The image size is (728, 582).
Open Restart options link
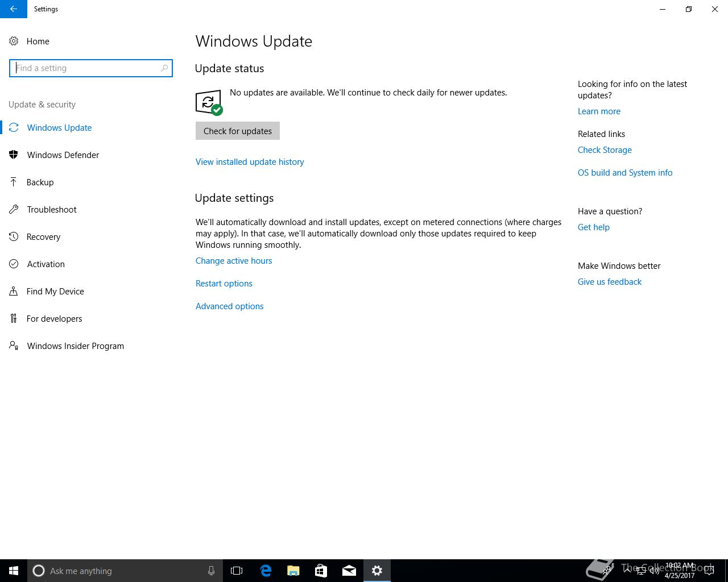224,284
